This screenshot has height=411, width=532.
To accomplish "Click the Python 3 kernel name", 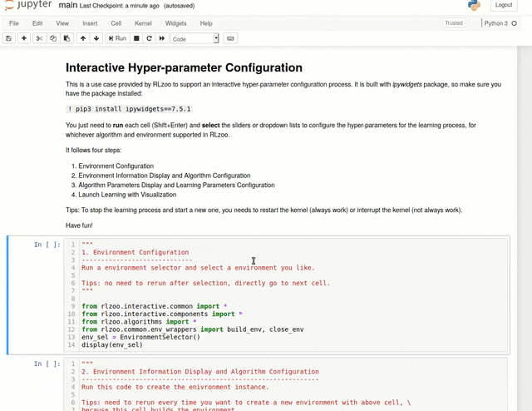I will pos(495,23).
